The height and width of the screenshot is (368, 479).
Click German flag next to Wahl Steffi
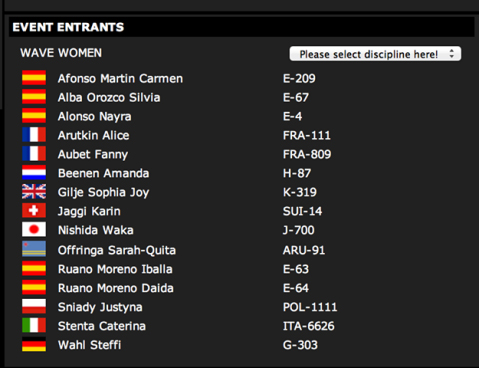click(34, 344)
